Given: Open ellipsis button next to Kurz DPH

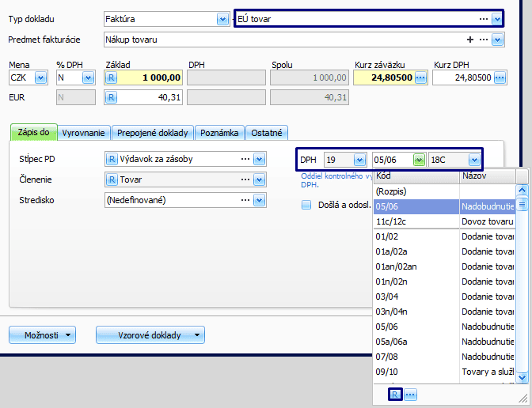Looking at the screenshot, I should pyautogui.click(x=499, y=77).
